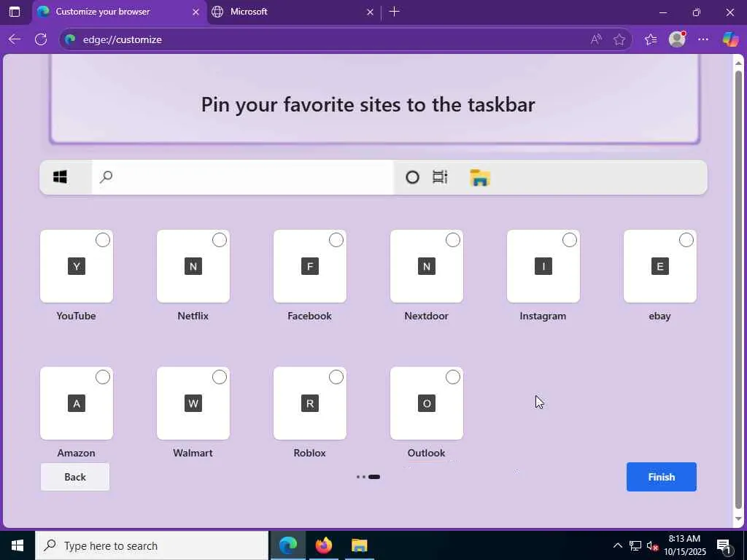Click the Read aloud icon in address bar
The width and height of the screenshot is (747, 560).
[x=596, y=39]
